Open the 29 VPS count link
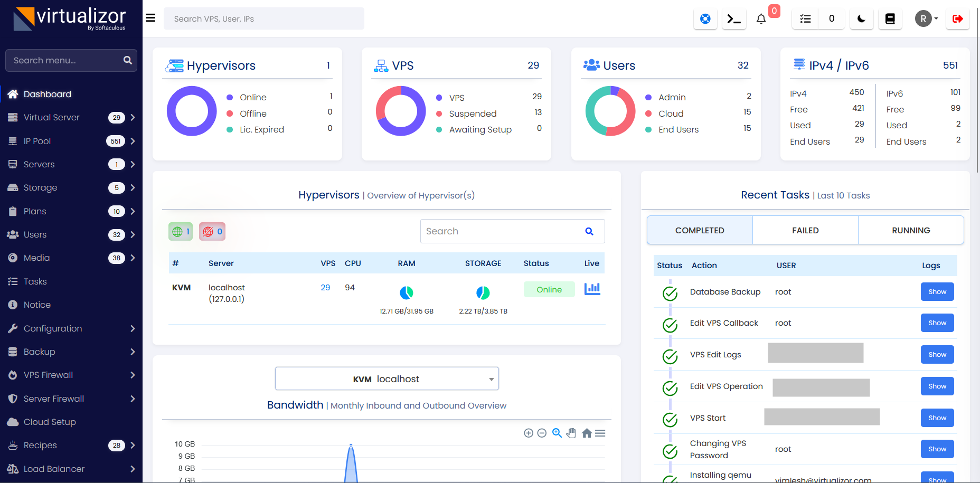Viewport: 980px width, 483px height. [x=325, y=288]
